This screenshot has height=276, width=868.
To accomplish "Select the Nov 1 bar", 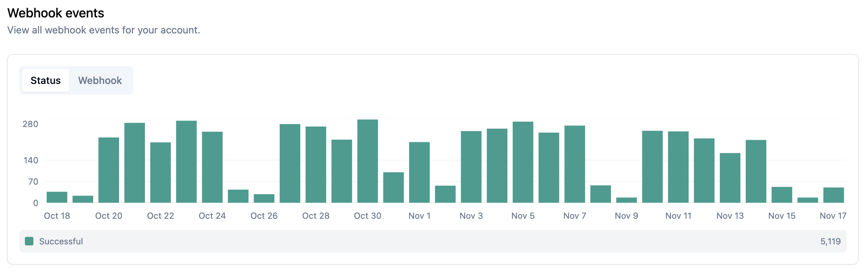I will [419, 172].
